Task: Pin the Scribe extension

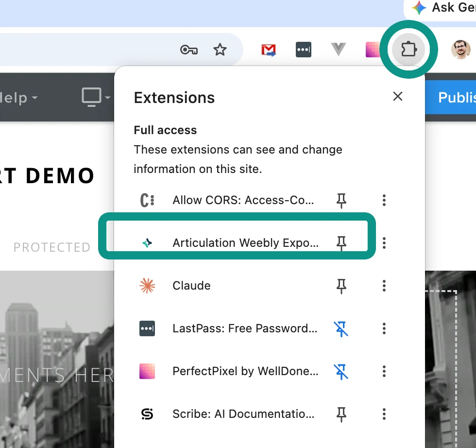Action: (x=341, y=414)
